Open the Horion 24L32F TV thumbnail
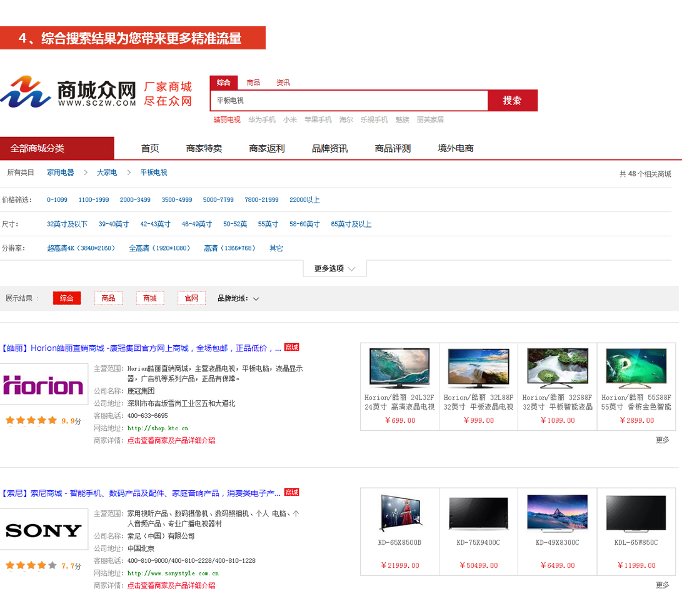Image resolution: width=682 pixels, height=616 pixels. click(399, 368)
